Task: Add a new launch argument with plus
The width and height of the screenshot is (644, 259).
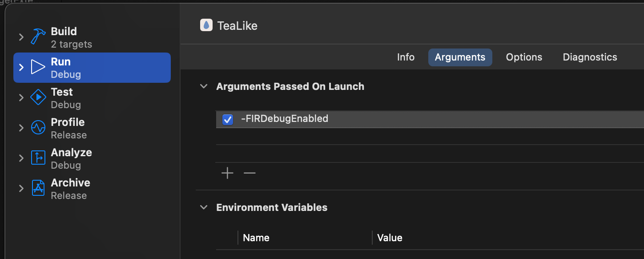Action: point(227,173)
